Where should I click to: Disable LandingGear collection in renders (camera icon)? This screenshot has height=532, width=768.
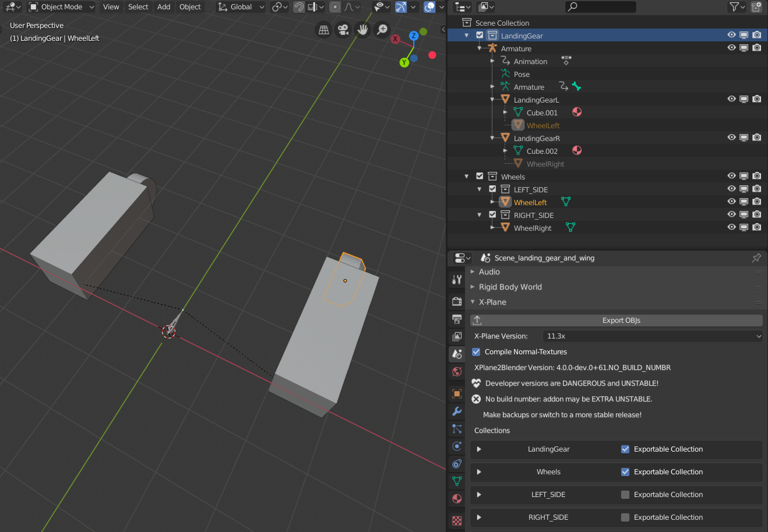[757, 35]
